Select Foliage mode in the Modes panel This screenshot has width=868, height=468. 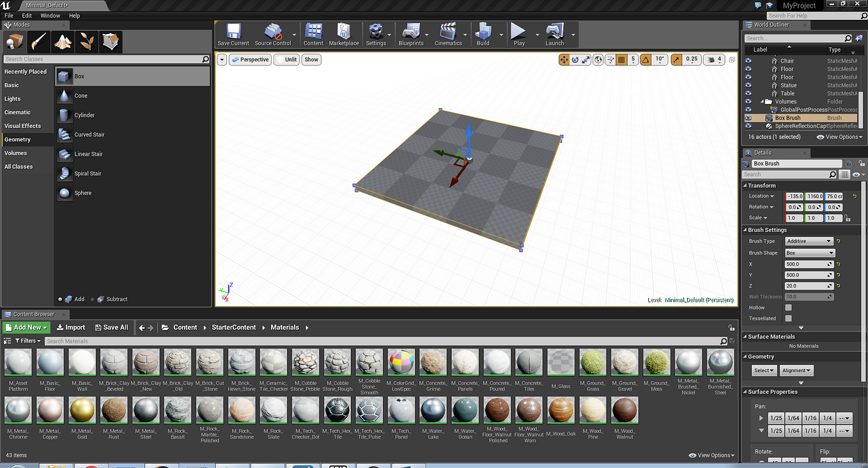click(86, 41)
